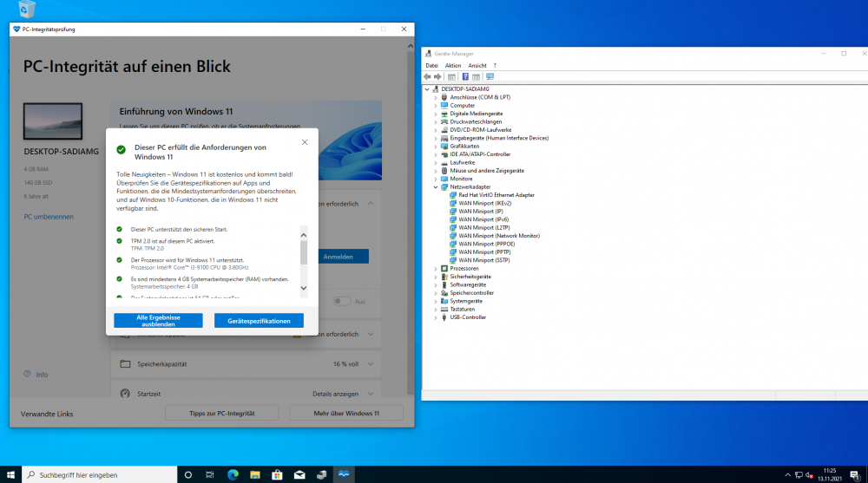Expand the Laufwerke node
Screen dimensions: 868x483
(x=436, y=163)
